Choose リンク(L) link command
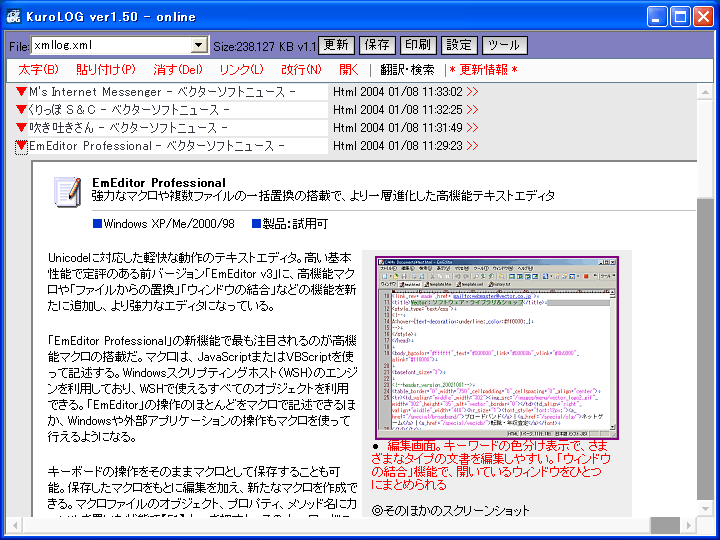Image resolution: width=720 pixels, height=540 pixels. (x=242, y=70)
